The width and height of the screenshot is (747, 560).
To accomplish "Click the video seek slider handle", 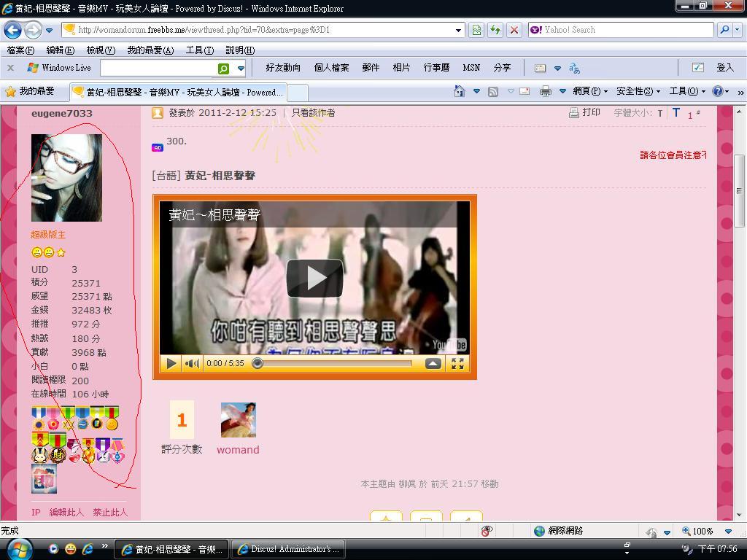I will pos(258,363).
